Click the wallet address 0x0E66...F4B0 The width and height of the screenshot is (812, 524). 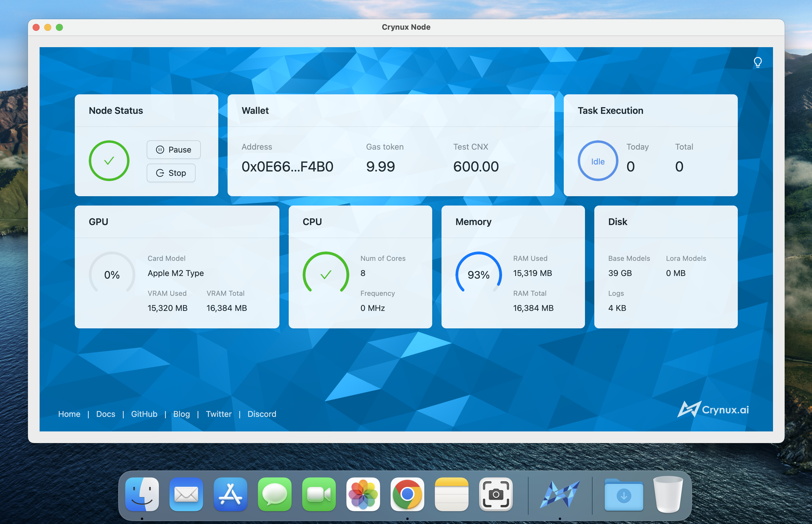[287, 167]
